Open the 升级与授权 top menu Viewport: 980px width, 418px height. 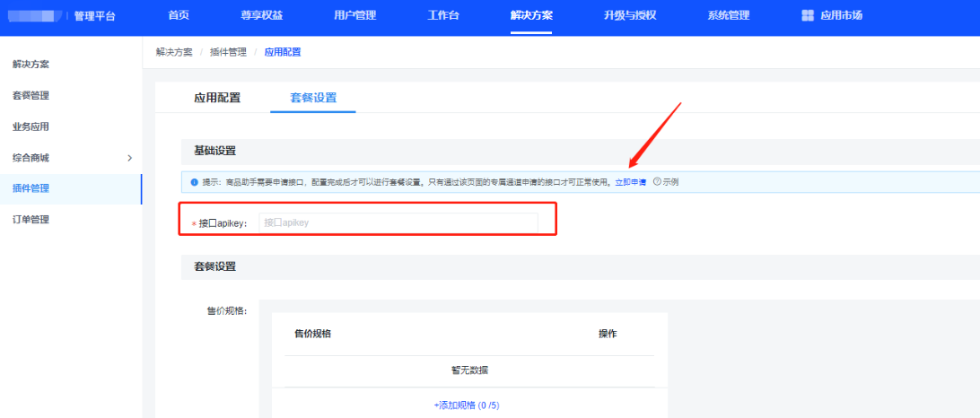(630, 15)
